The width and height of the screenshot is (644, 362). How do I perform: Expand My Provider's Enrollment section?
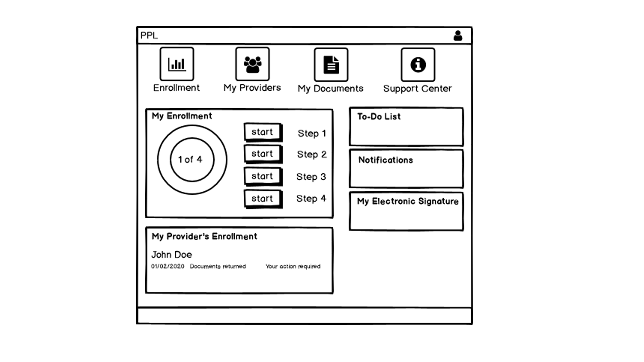tap(204, 236)
